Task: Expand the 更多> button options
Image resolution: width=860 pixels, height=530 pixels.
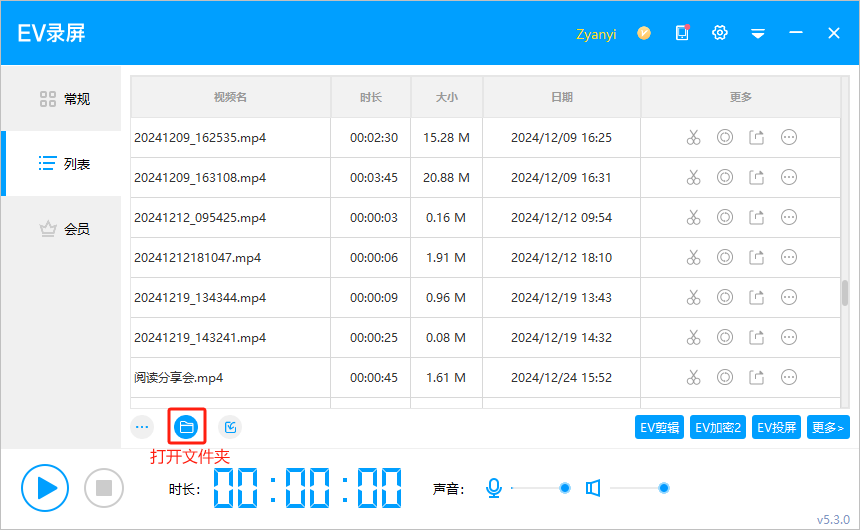Action: click(828, 428)
